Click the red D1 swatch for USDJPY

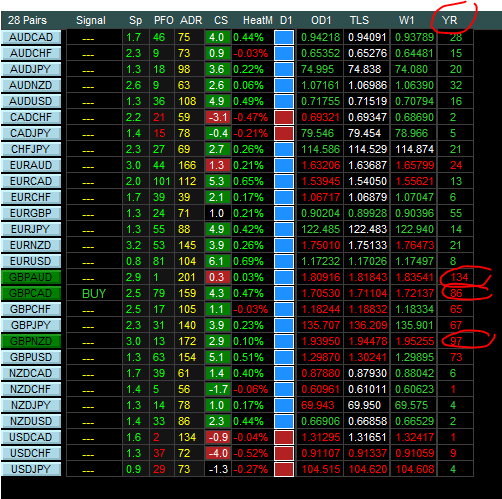(x=284, y=469)
